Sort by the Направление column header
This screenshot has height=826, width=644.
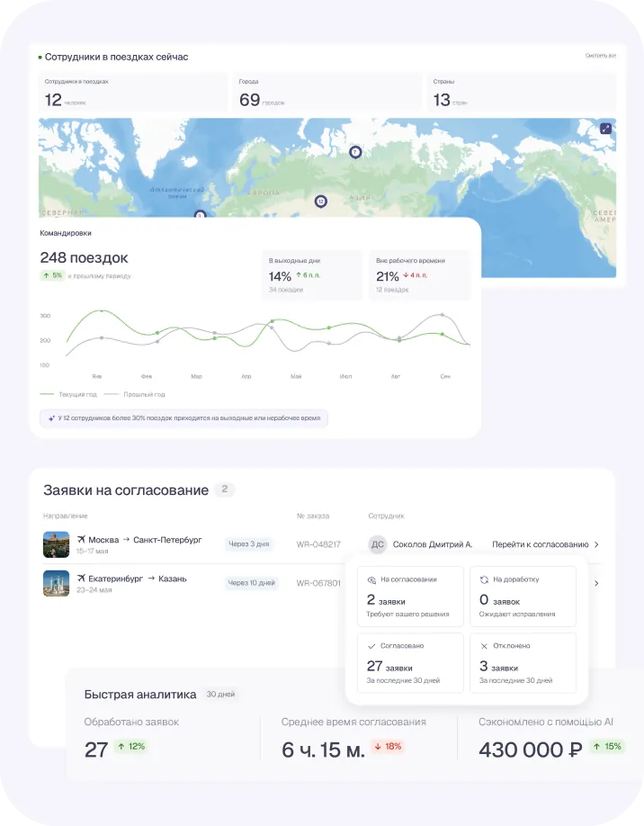pos(66,516)
